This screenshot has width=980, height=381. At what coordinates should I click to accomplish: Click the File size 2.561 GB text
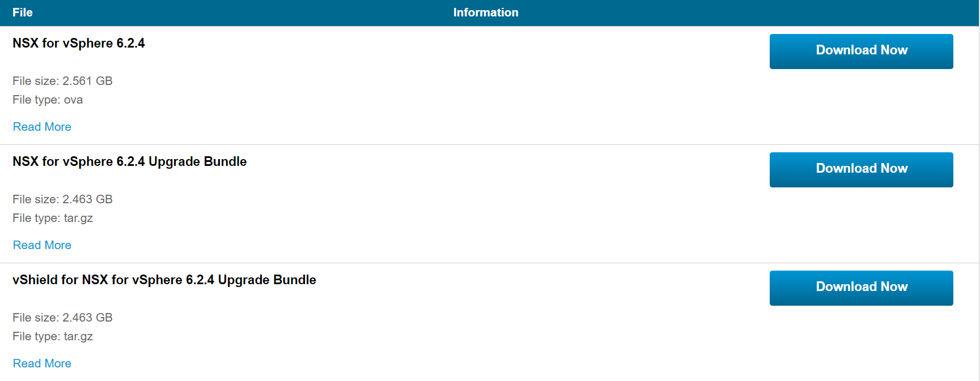tap(62, 81)
